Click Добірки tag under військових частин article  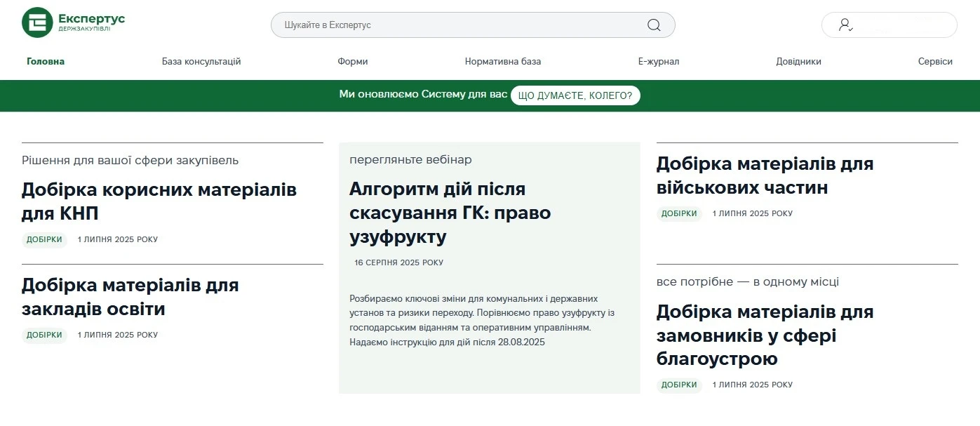pyautogui.click(x=679, y=213)
